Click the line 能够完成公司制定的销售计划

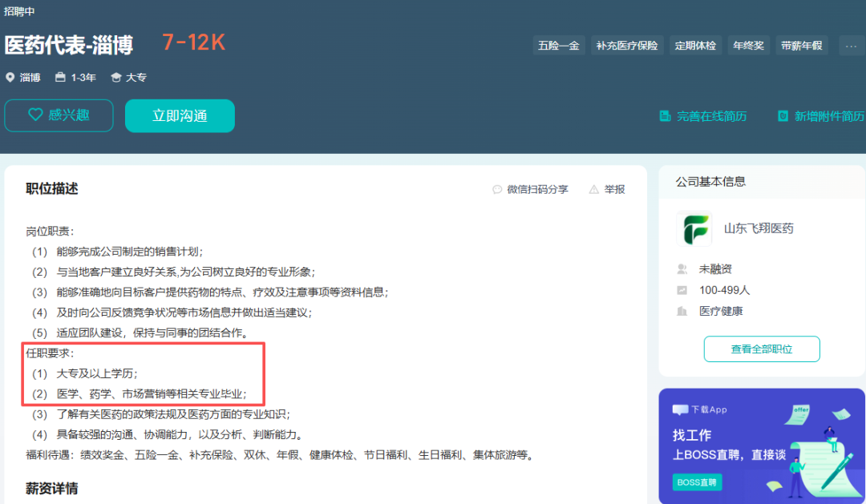click(118, 252)
